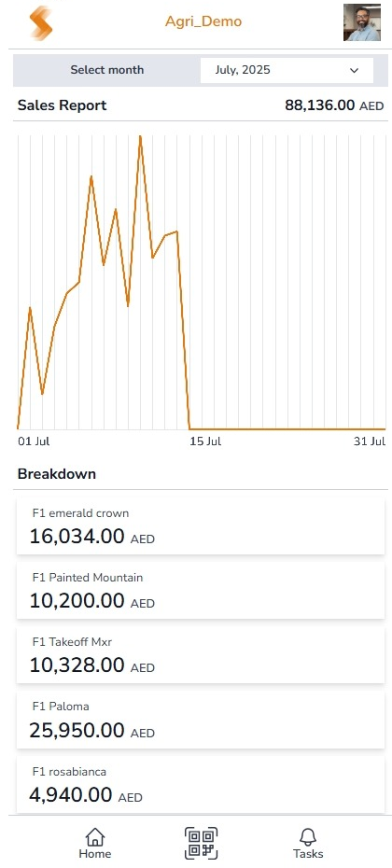Click the chevron arrow beside July, 2025
Screen dimensions: 392x868
pos(355,70)
